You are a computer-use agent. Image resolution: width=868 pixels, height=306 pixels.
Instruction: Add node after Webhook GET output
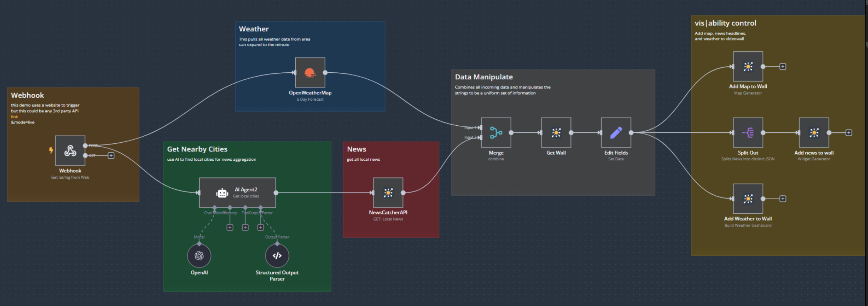click(x=111, y=155)
